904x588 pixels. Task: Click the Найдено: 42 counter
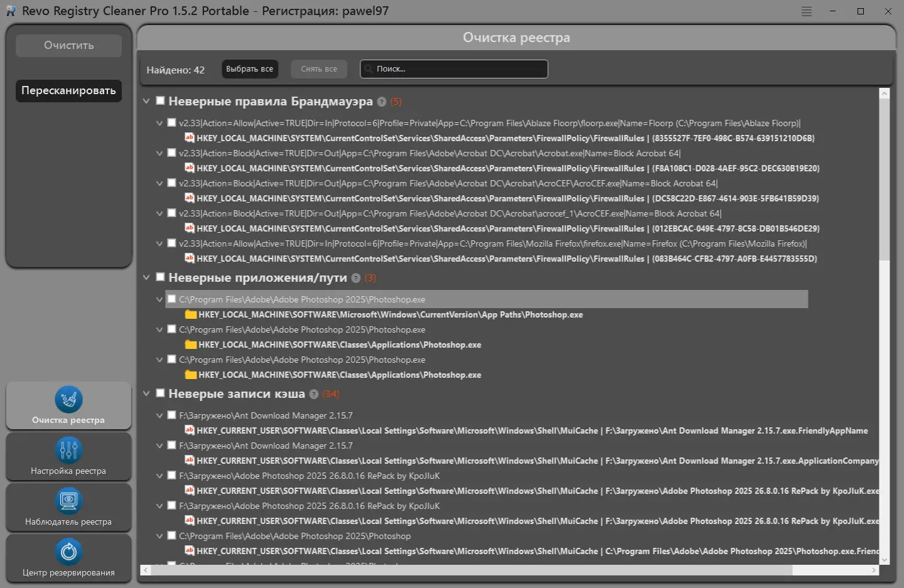point(176,70)
